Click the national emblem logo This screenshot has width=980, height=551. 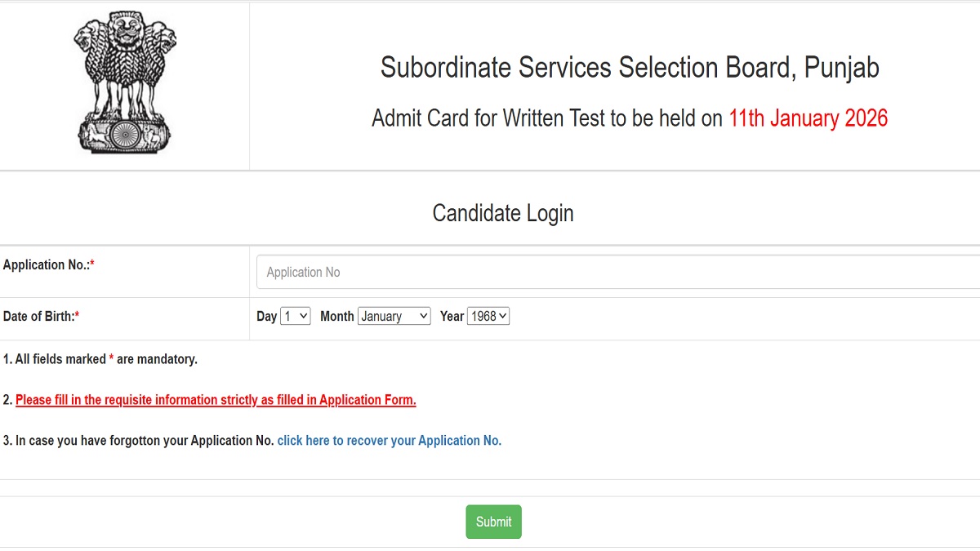122,82
